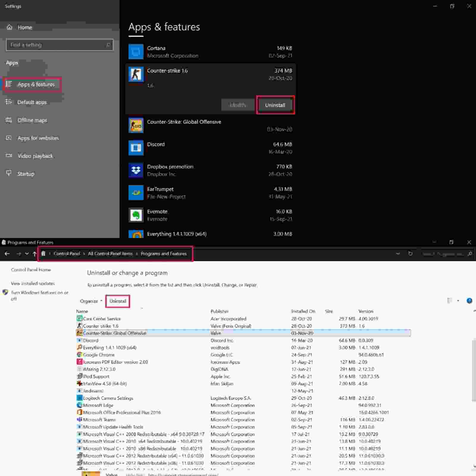Select Startup in the Settings sidebar

pos(26,174)
